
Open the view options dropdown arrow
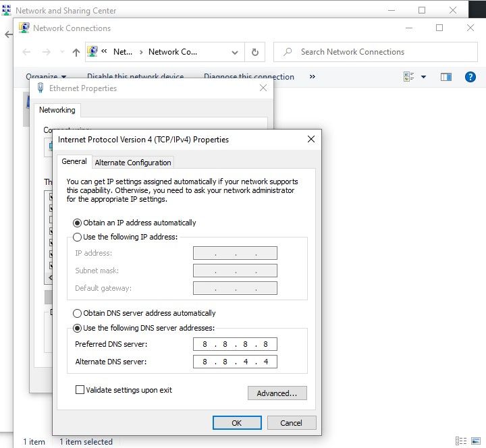pyautogui.click(x=424, y=77)
